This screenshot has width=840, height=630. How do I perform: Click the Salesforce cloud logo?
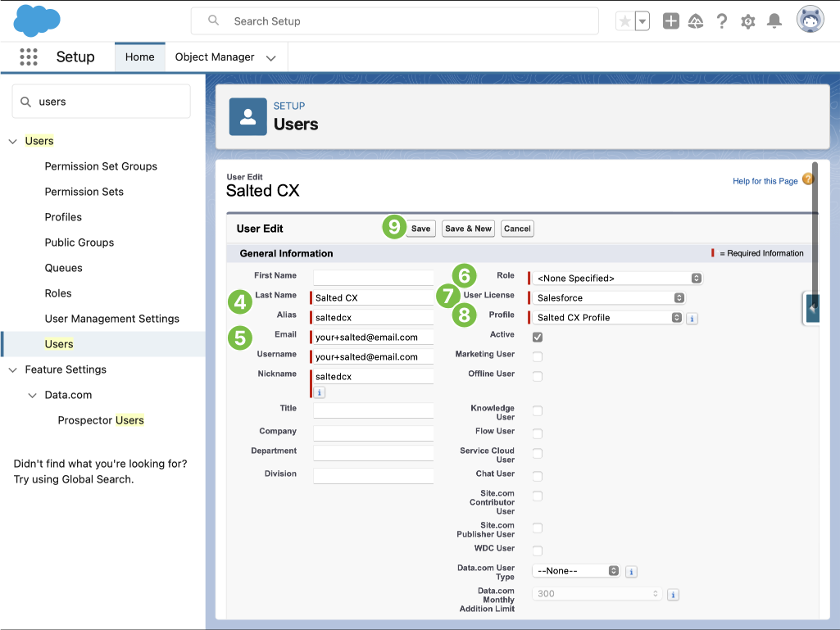pos(37,20)
